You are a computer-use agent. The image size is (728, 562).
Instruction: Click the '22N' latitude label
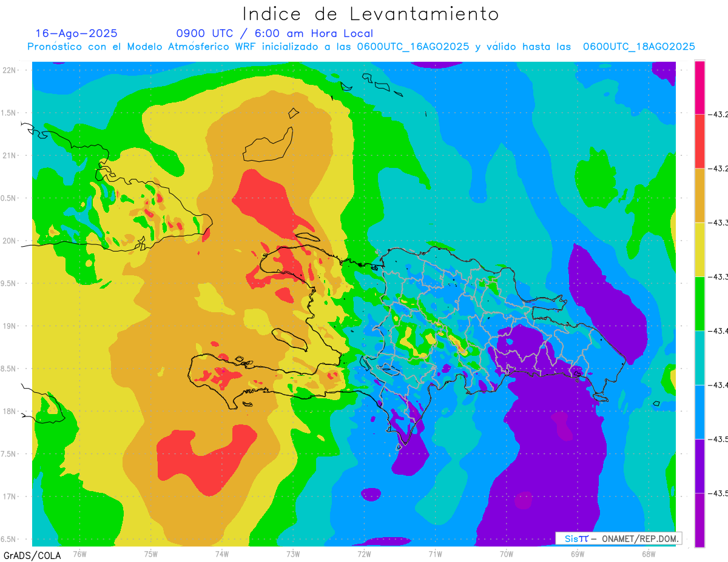click(10, 70)
